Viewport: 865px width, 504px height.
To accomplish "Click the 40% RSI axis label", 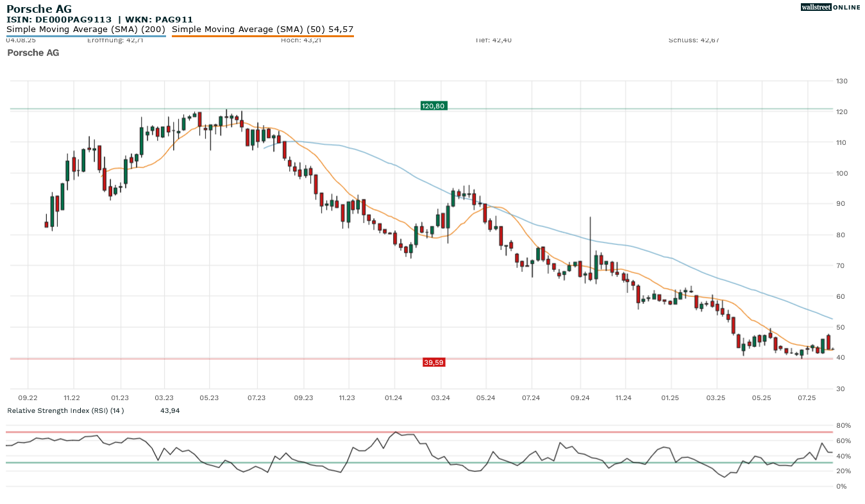I will click(843, 456).
